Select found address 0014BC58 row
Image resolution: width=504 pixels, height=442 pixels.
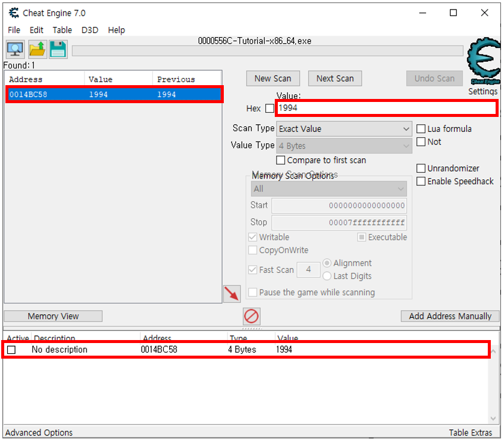(x=114, y=94)
